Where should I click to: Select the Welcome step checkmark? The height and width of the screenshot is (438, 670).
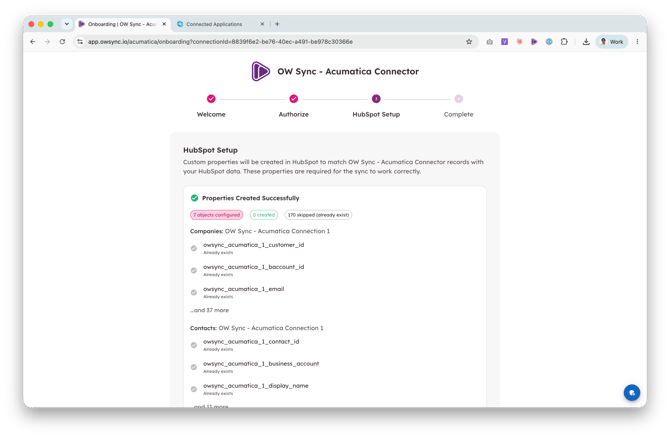[x=211, y=99]
